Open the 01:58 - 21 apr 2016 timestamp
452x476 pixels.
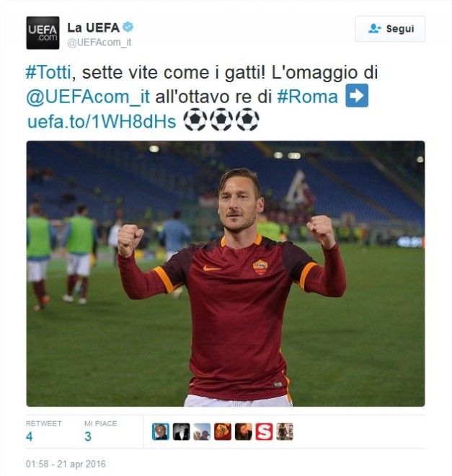66,464
